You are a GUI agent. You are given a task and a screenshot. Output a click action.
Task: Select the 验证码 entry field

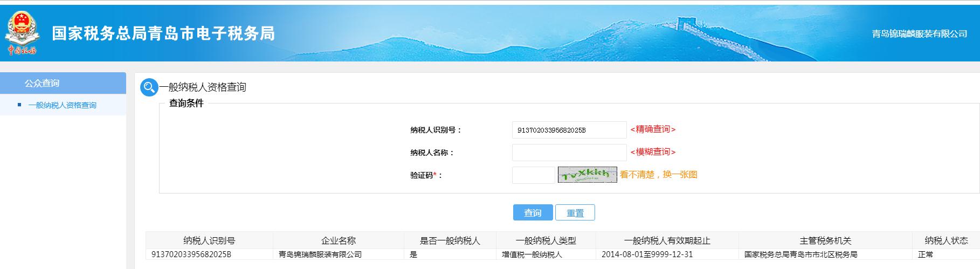533,175
